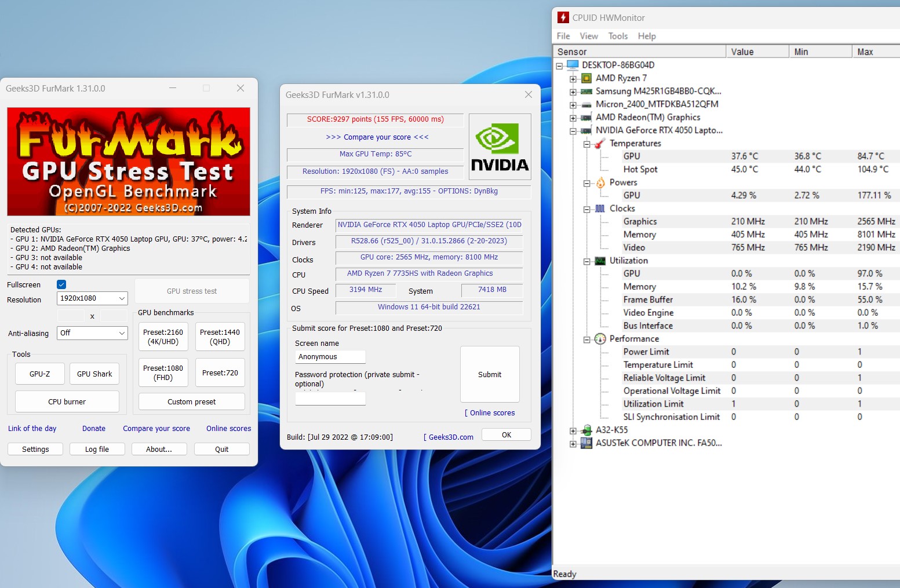Launch the GPU-Z tool
Viewport: 900px width, 588px height.
coord(40,374)
